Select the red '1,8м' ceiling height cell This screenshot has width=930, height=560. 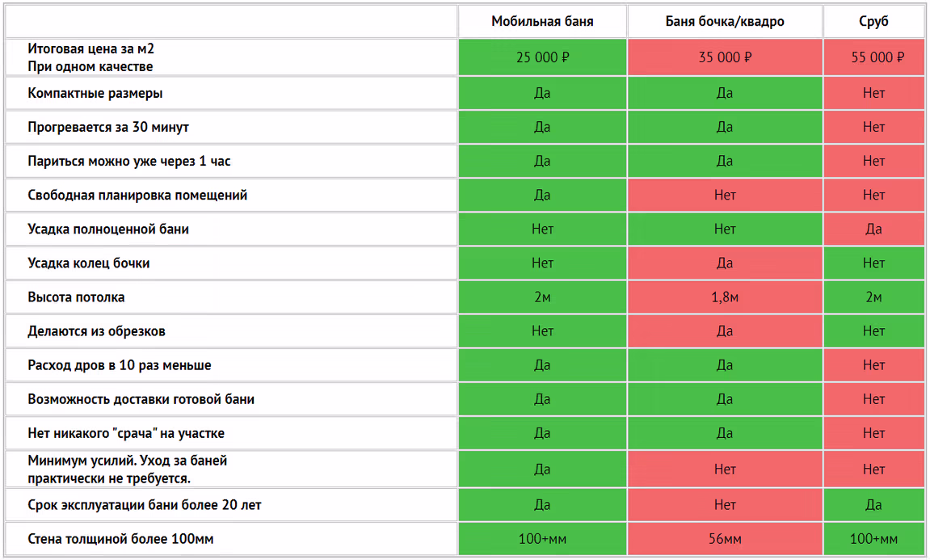point(725,297)
